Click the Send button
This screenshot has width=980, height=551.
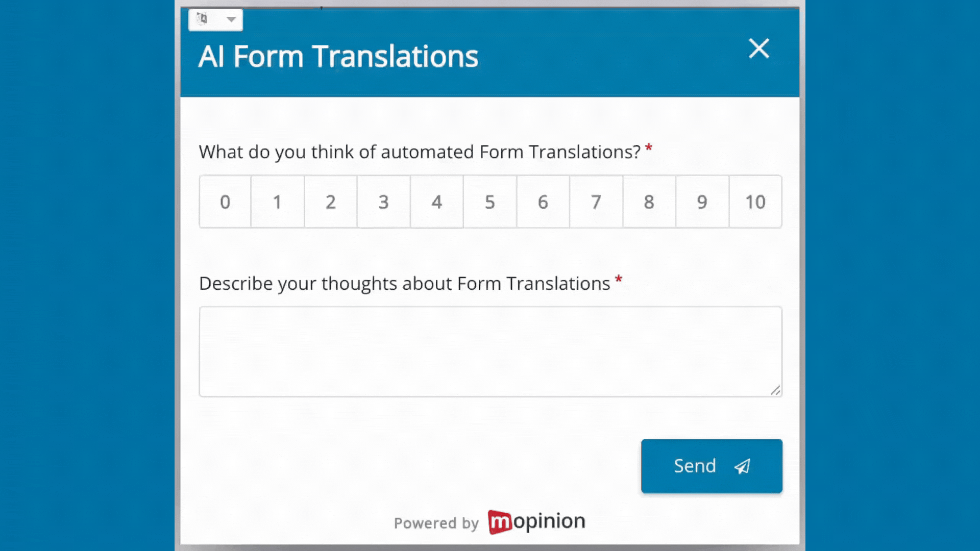click(712, 466)
